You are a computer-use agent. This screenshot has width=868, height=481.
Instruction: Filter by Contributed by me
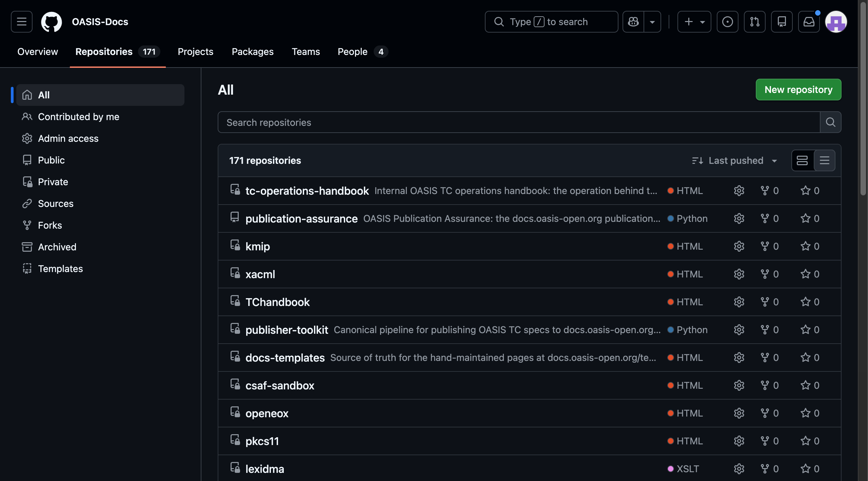[x=100, y=117]
